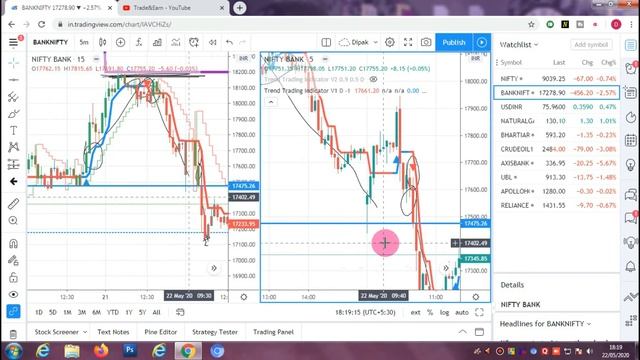This screenshot has width=640, height=360.
Task: Toggle hide all drawings eye icon
Action: [x=13, y=294]
